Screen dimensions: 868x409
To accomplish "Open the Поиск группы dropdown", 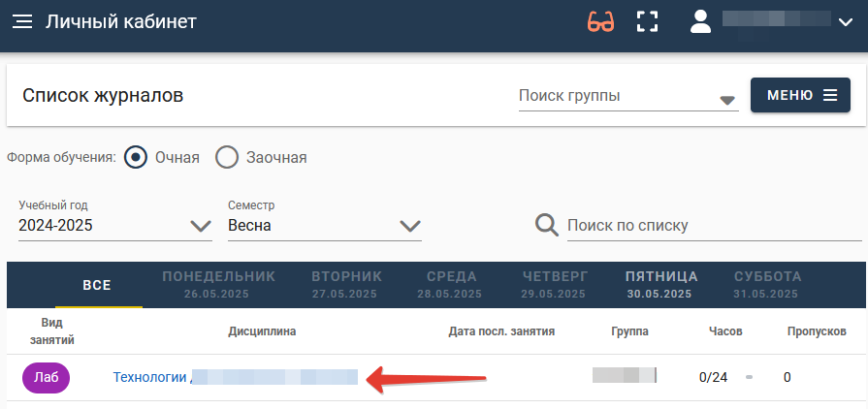I will (628, 97).
